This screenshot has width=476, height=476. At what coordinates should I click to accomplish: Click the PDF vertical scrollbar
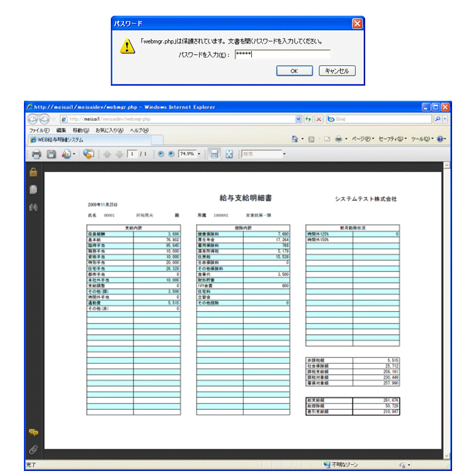pyautogui.click(x=446, y=311)
